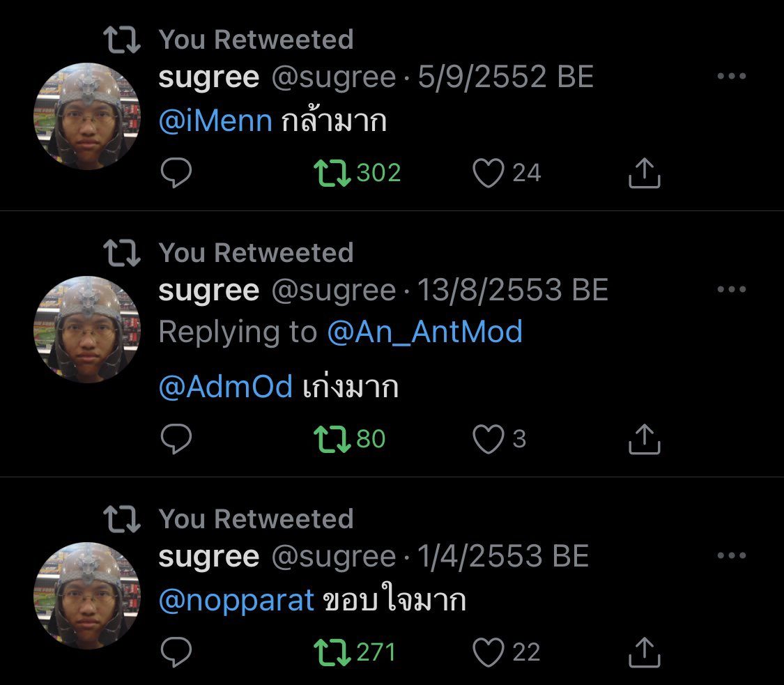Like the tweet with 22 likes
The image size is (784, 685).
488,652
